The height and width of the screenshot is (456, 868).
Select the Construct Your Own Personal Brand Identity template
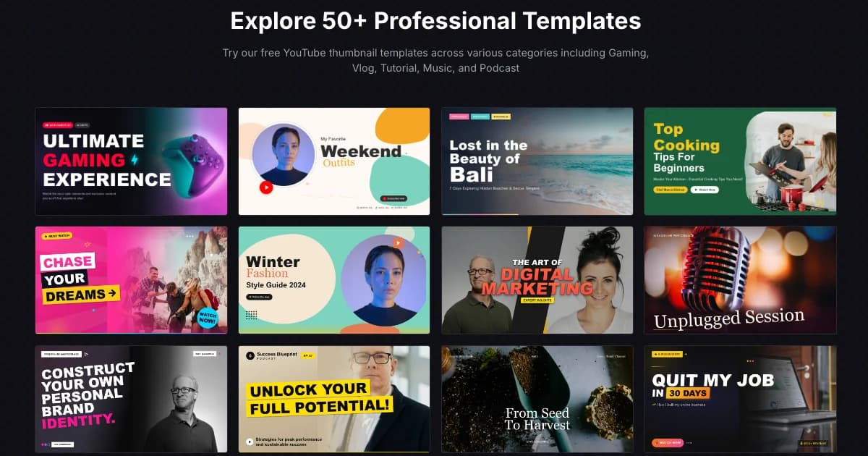coord(131,399)
